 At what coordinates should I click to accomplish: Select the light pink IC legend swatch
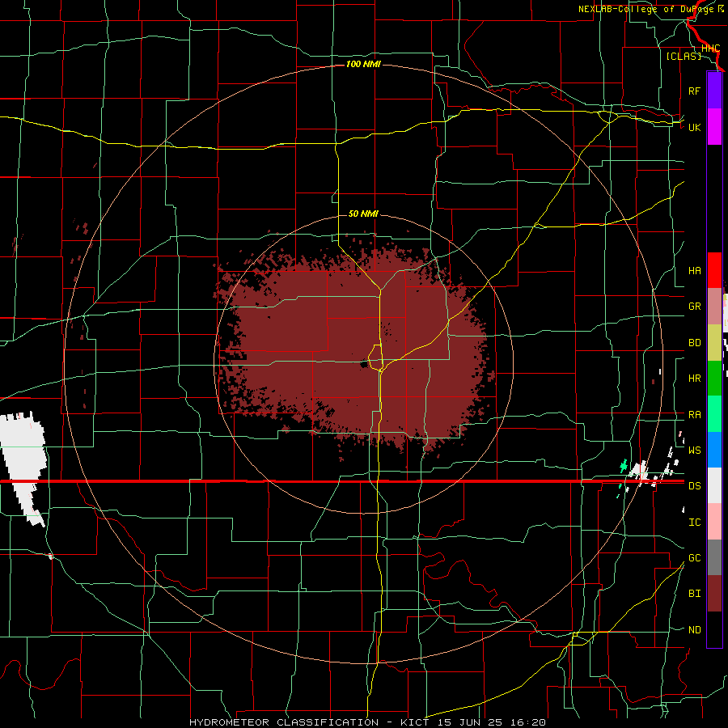pos(714,522)
